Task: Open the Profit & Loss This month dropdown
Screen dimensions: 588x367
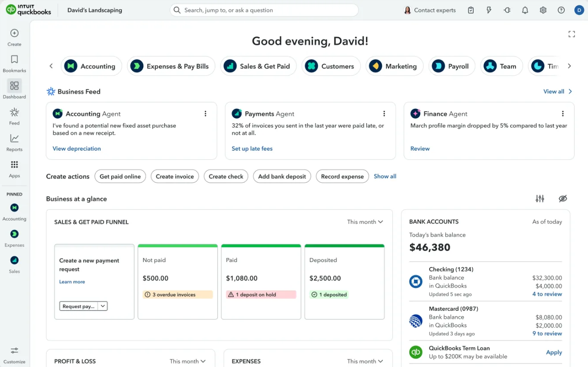Action: 187,361
